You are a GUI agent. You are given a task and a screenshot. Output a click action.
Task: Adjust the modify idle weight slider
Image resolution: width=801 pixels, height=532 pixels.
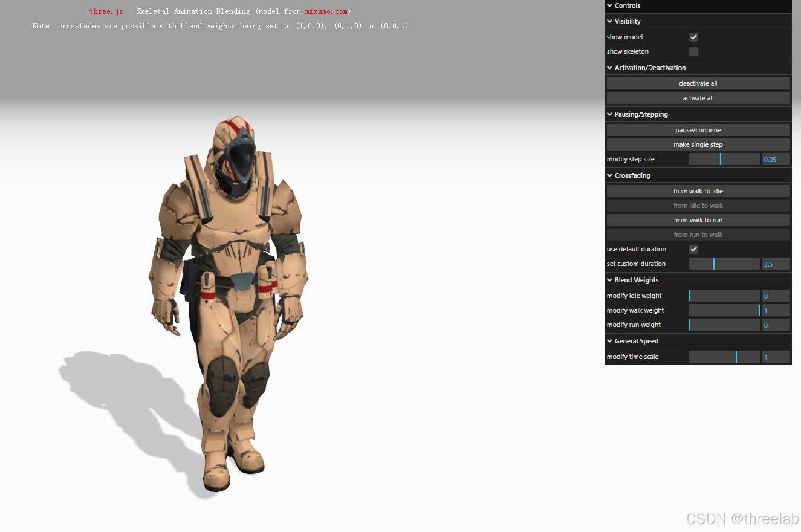click(724, 296)
